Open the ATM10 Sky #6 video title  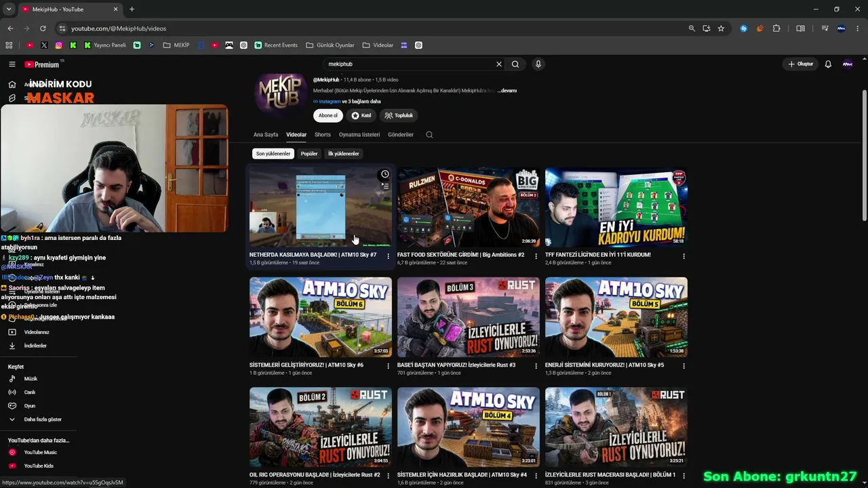point(307,365)
